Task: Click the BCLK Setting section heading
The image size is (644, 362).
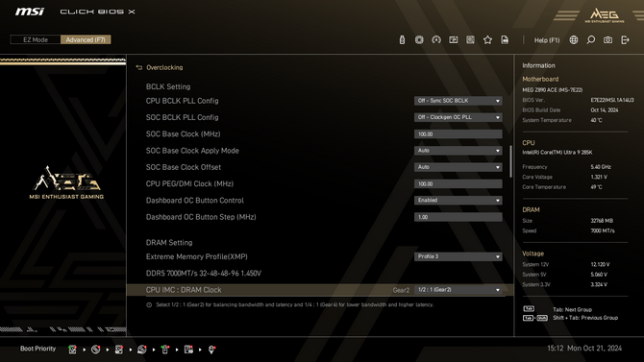Action: coord(168,86)
